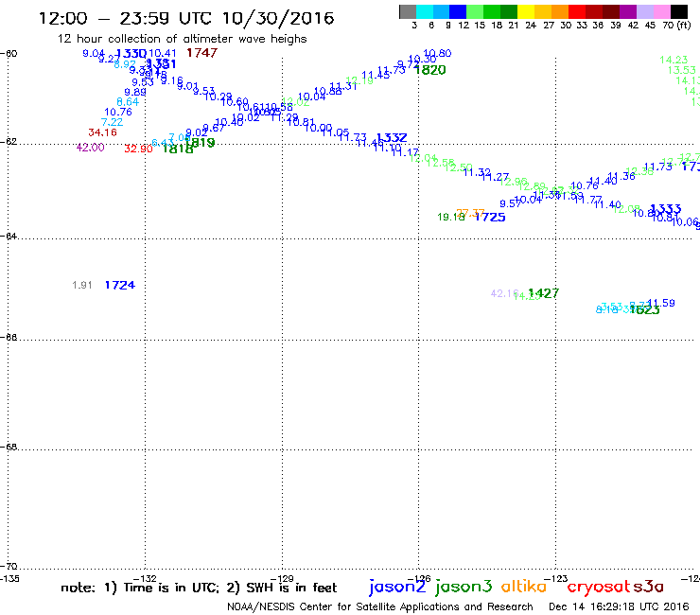Click the blue time label 1725
Image resolution: width=700 pixels, height=615 pixels.
(x=490, y=217)
